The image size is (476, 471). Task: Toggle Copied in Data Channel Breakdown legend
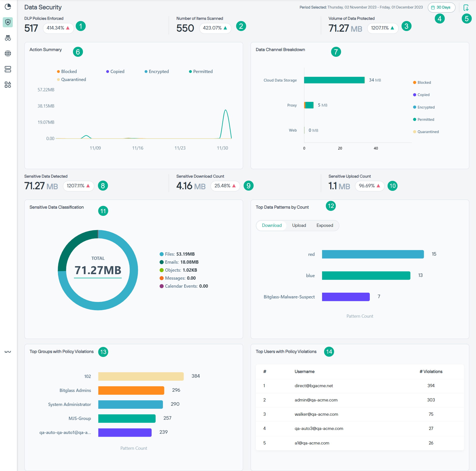coord(421,95)
